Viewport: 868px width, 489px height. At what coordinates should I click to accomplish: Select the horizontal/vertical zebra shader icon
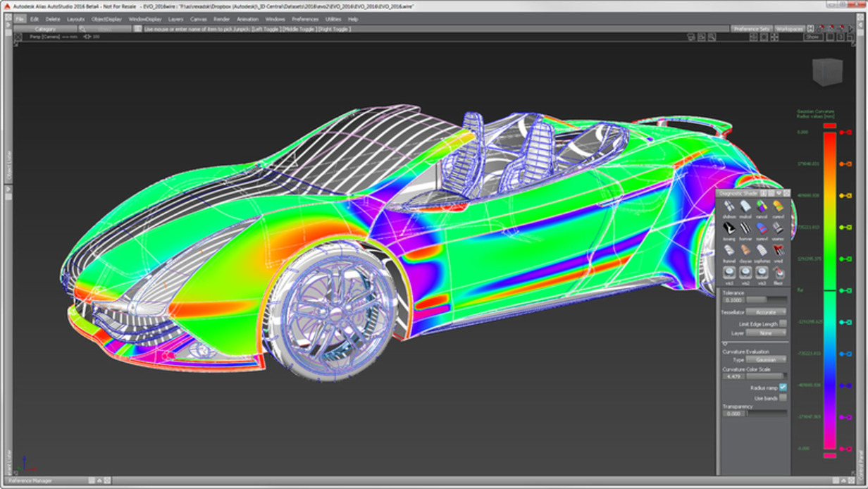coord(745,228)
